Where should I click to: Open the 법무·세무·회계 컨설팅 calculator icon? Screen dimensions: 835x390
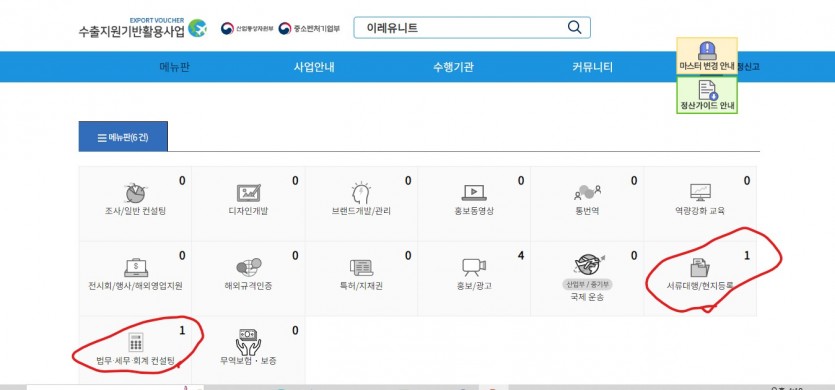point(136,342)
